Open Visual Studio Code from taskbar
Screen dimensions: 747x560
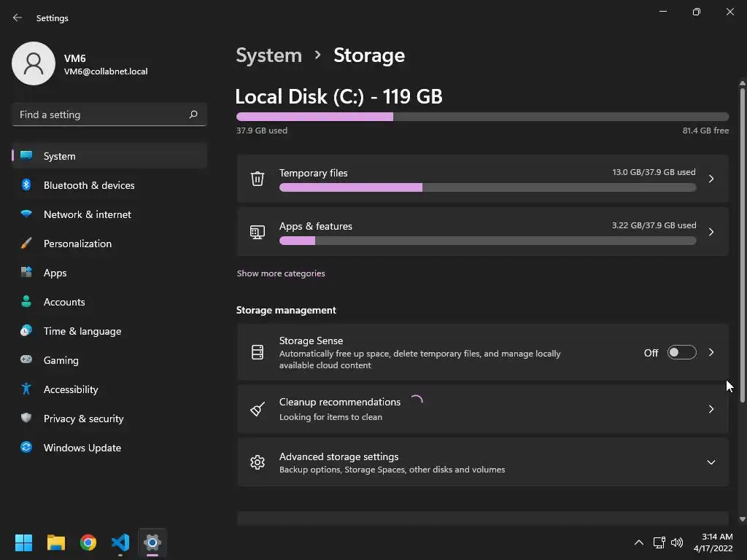point(120,542)
